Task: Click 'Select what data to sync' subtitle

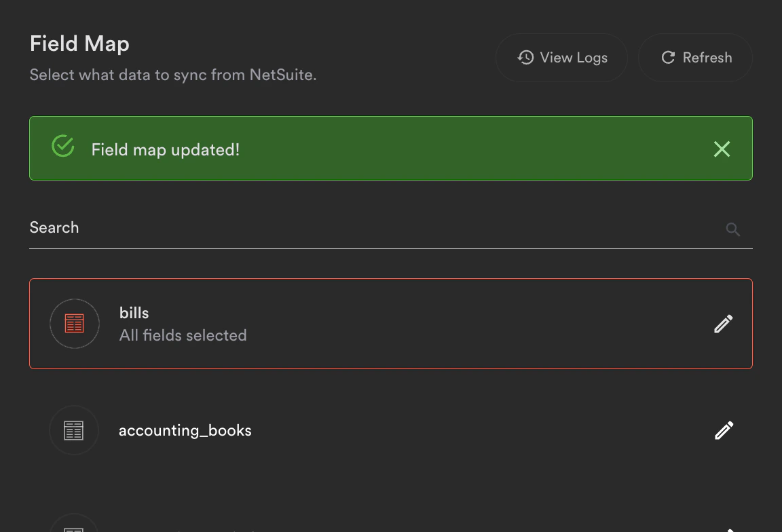Action: click(173, 75)
